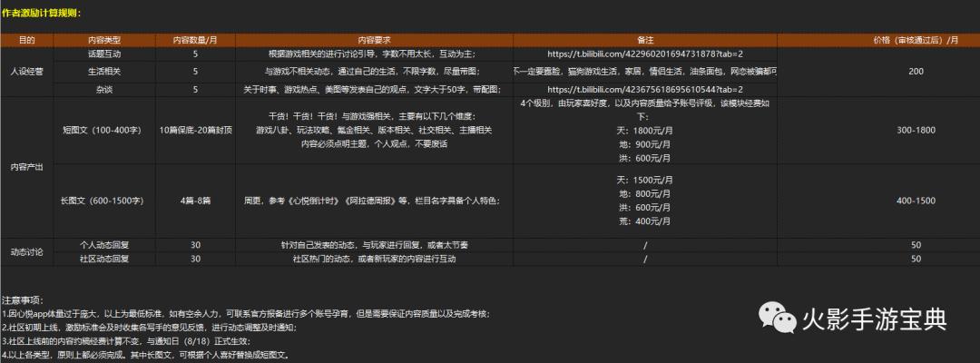The height and width of the screenshot is (363, 980).
Task: Click the 内容要求 column header
Action: 374,40
